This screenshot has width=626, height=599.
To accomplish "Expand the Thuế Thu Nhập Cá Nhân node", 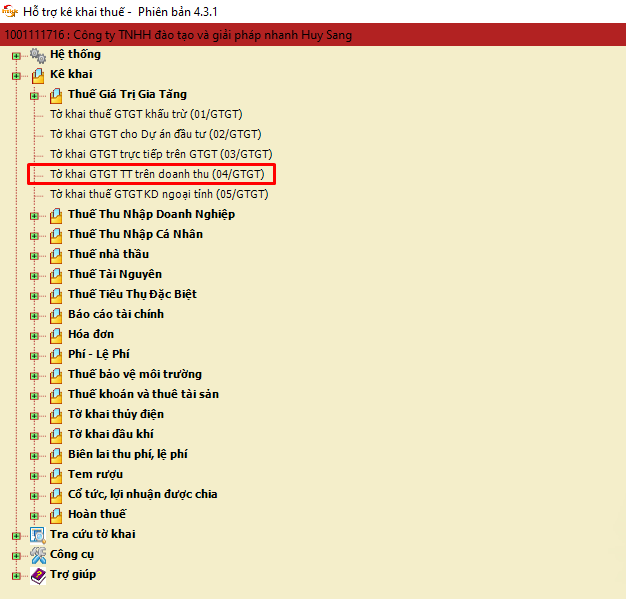I will [34, 236].
